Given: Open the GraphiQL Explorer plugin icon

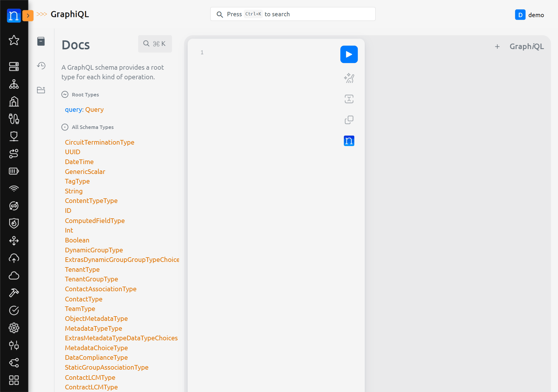Looking at the screenshot, I should click(41, 90).
